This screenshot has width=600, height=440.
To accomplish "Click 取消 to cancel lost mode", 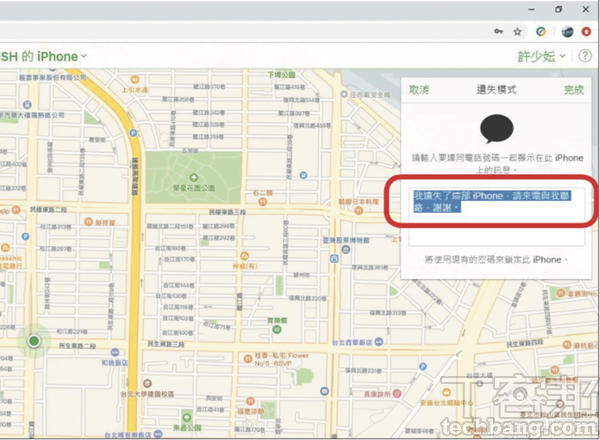I will [x=419, y=90].
